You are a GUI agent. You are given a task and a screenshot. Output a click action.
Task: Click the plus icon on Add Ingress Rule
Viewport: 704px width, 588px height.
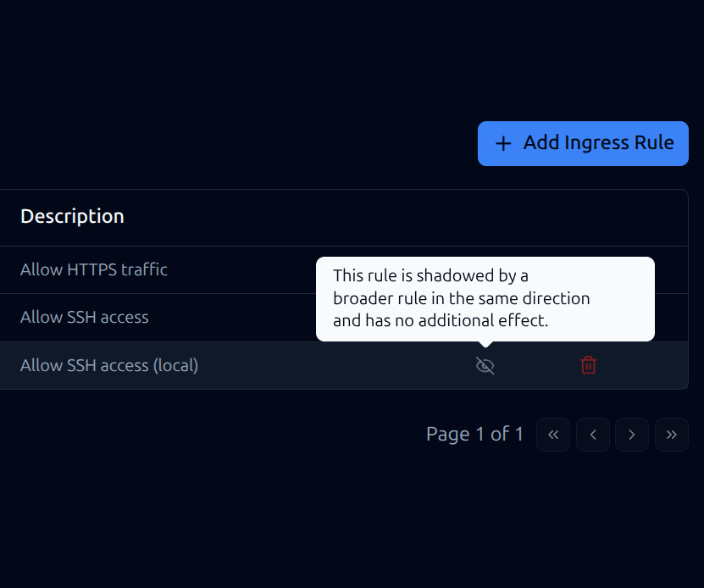pos(503,143)
